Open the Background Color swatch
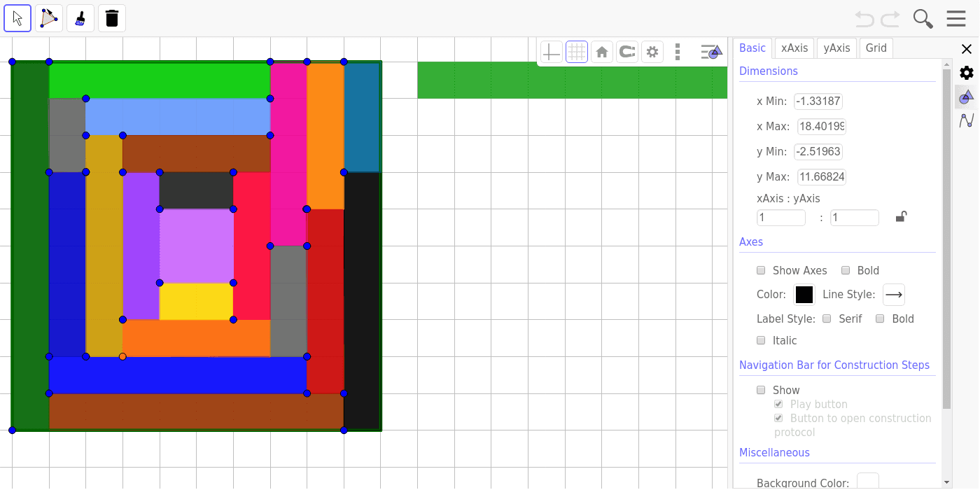Image resolution: width=980 pixels, height=490 pixels. click(x=868, y=482)
